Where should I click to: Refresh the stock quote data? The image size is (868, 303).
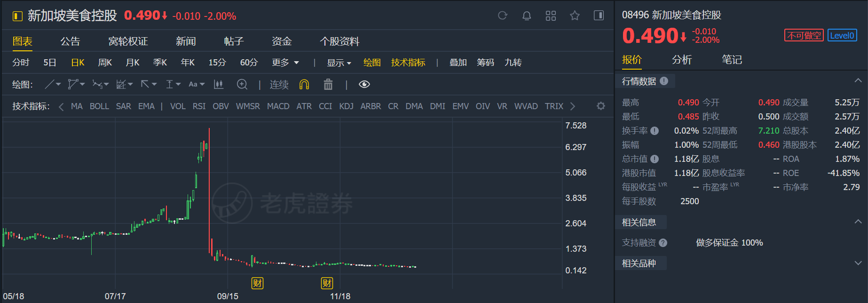503,16
